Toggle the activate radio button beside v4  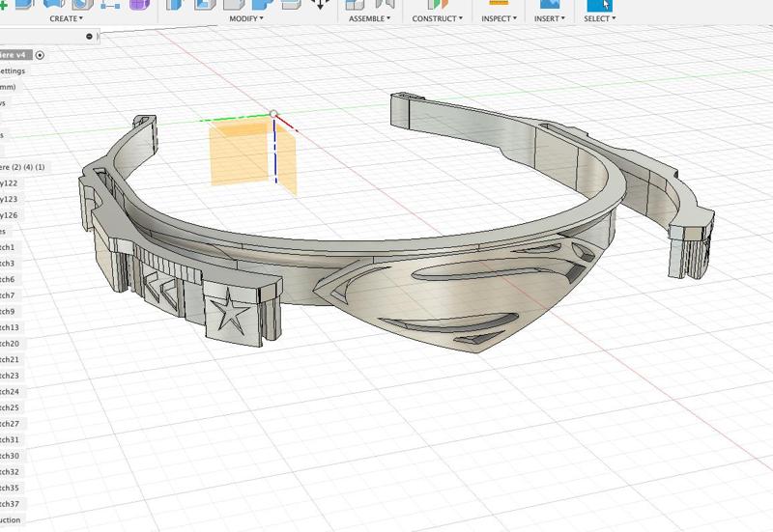pos(40,55)
